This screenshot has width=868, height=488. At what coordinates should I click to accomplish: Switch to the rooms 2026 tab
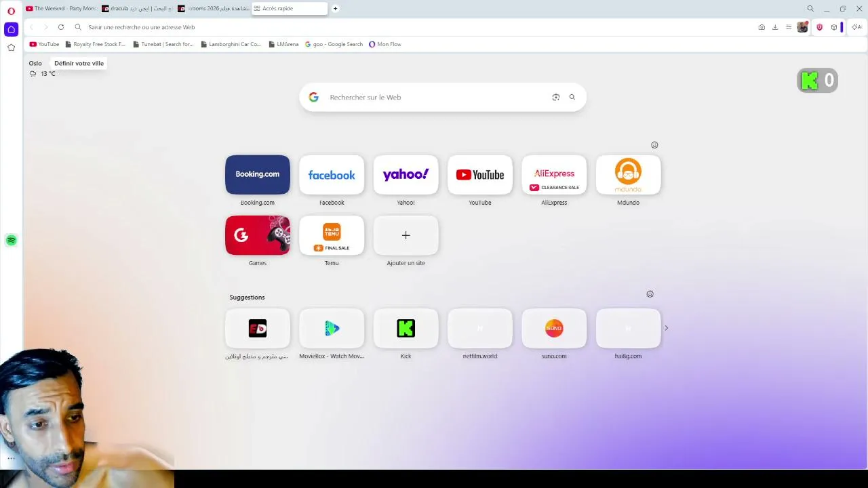click(x=214, y=9)
